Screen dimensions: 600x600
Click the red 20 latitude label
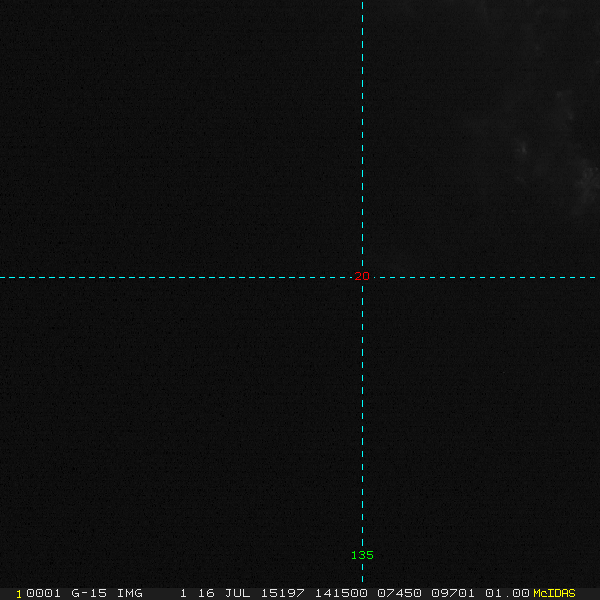click(x=362, y=276)
